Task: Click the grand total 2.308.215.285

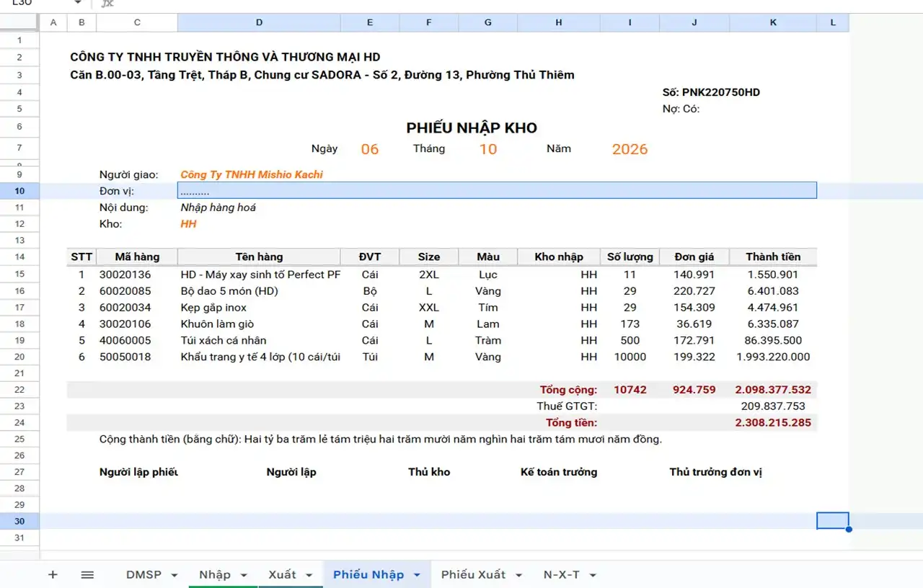Action: click(x=773, y=423)
